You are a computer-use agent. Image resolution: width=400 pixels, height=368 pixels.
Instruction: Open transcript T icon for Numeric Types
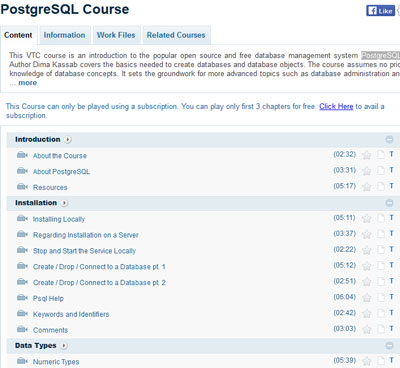tap(391, 360)
